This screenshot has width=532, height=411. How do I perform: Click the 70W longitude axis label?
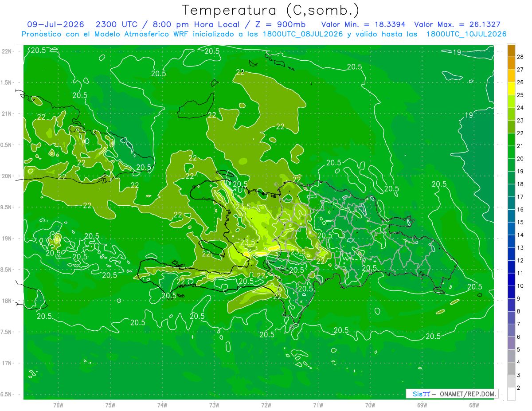pos(370,405)
